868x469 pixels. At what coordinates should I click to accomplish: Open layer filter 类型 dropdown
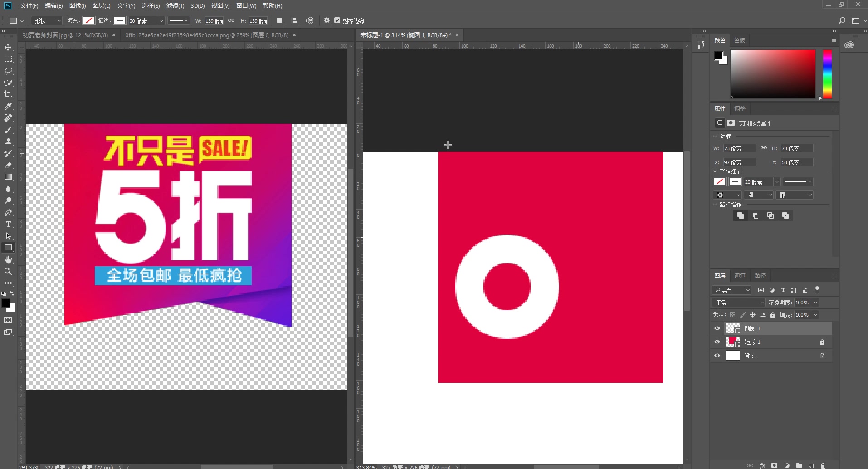(732, 290)
